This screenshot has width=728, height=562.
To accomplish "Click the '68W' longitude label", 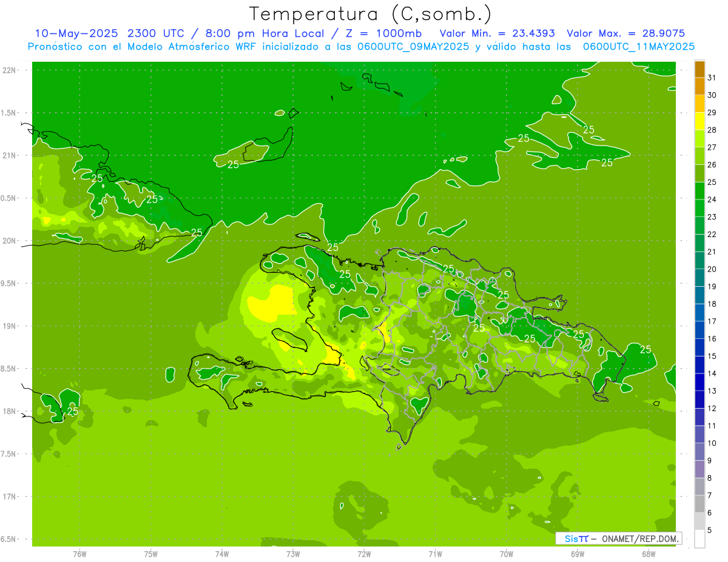I will 649,554.
